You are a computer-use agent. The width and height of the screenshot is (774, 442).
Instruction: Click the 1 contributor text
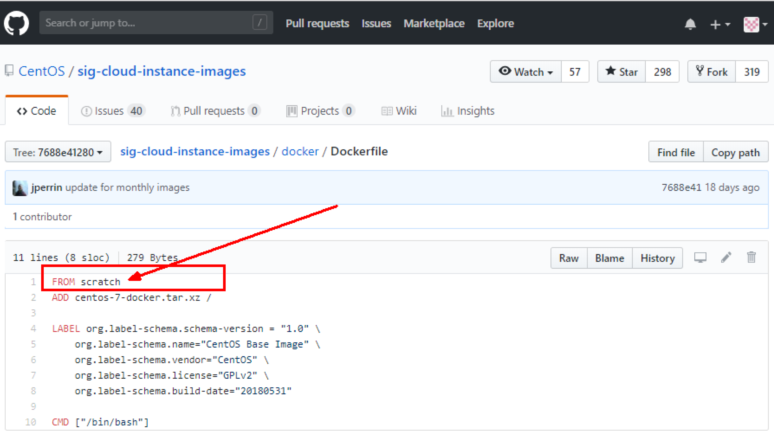(42, 216)
